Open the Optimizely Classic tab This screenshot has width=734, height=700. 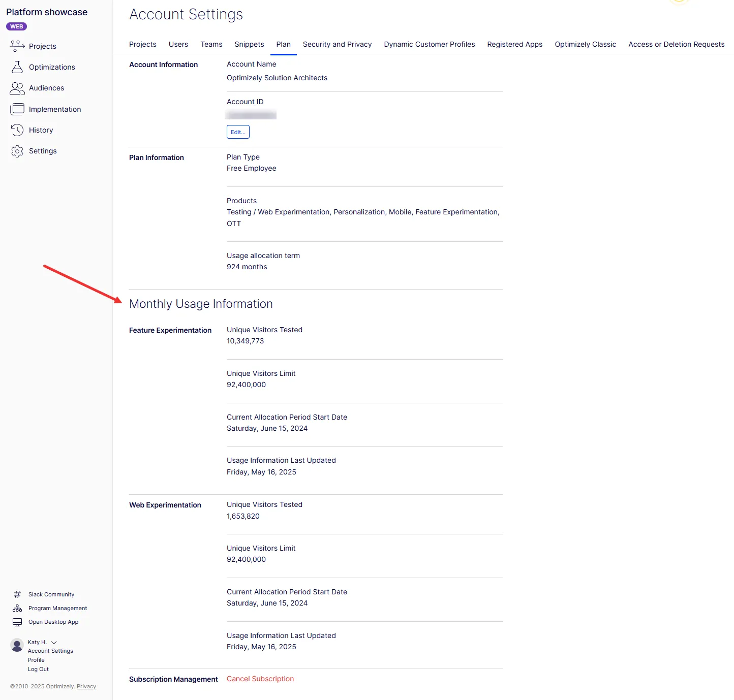click(x=586, y=44)
